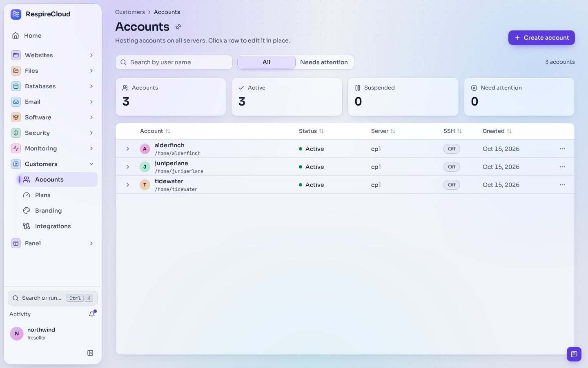The width and height of the screenshot is (588, 368).
Task: Expand the Email menu chevron
Action: [x=91, y=102]
